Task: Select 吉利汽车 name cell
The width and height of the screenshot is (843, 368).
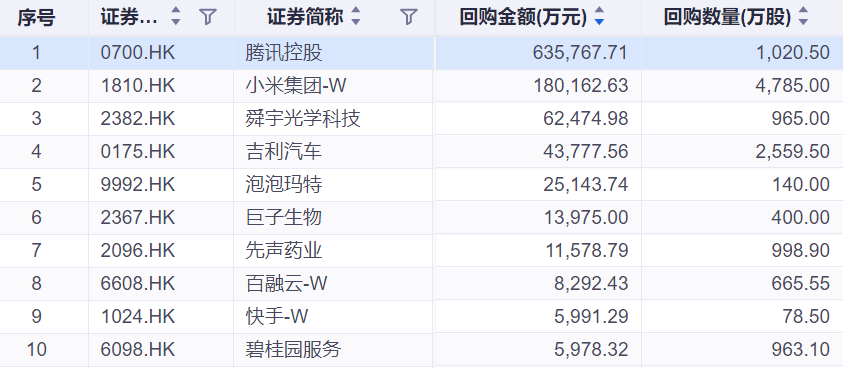Action: [x=284, y=151]
